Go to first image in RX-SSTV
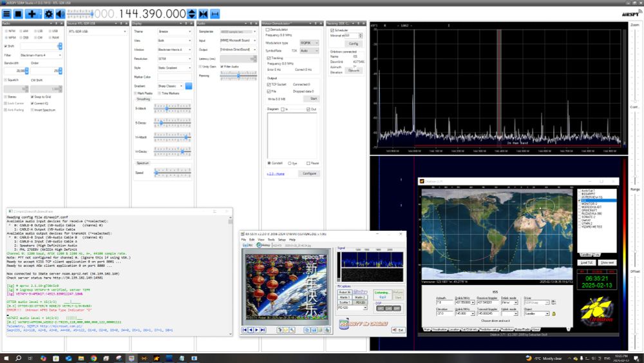 (245, 329)
